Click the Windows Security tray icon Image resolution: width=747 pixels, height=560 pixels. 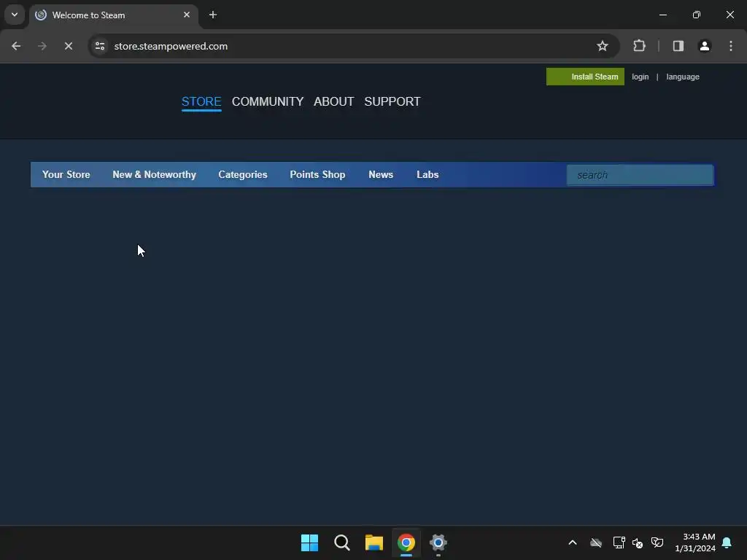(x=657, y=542)
